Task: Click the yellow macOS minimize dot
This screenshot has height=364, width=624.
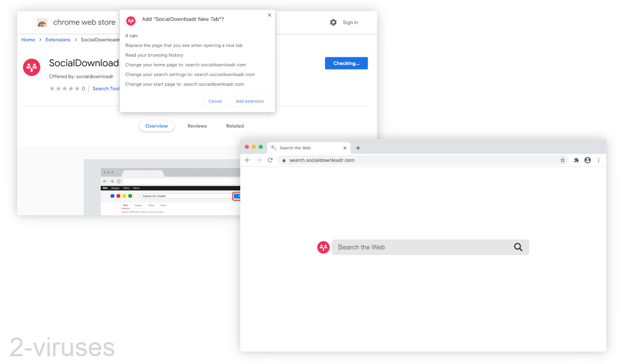Action: pyautogui.click(x=254, y=147)
